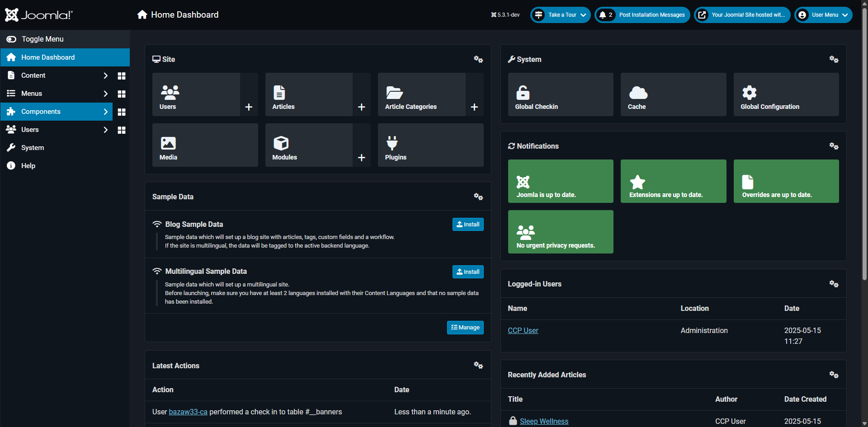868x427 pixels.
Task: Open the User Menu dropdown
Action: (x=823, y=15)
